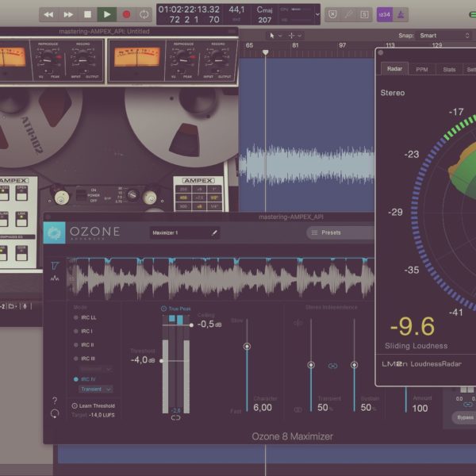Viewport: 476px width, 476px height.
Task: Stop playback with the stop button
Action: 87,14
